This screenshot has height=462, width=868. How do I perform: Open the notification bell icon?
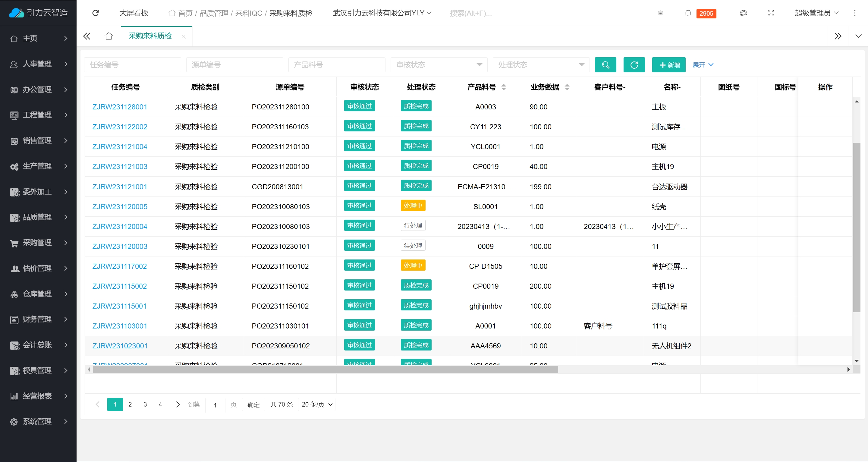688,13
